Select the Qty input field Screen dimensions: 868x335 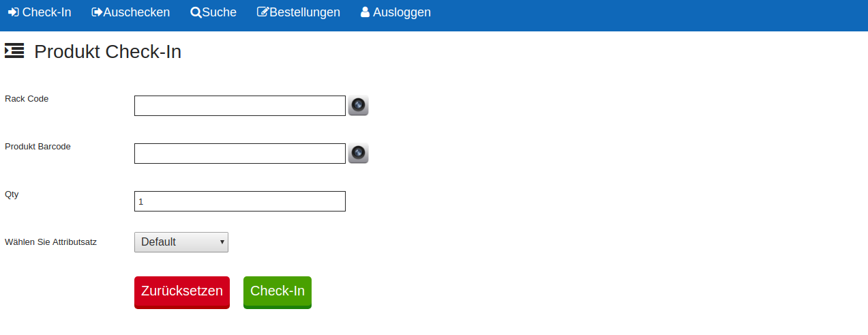240,201
